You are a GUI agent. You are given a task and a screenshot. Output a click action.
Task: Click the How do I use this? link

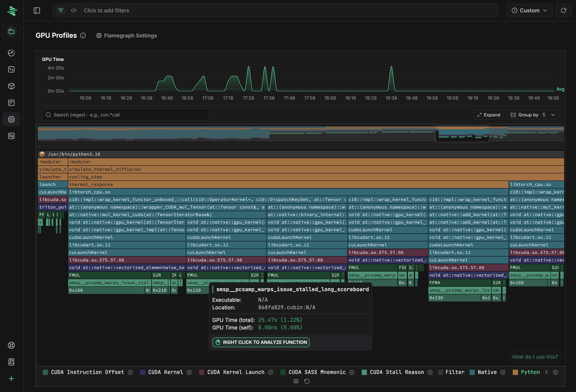tap(535, 357)
